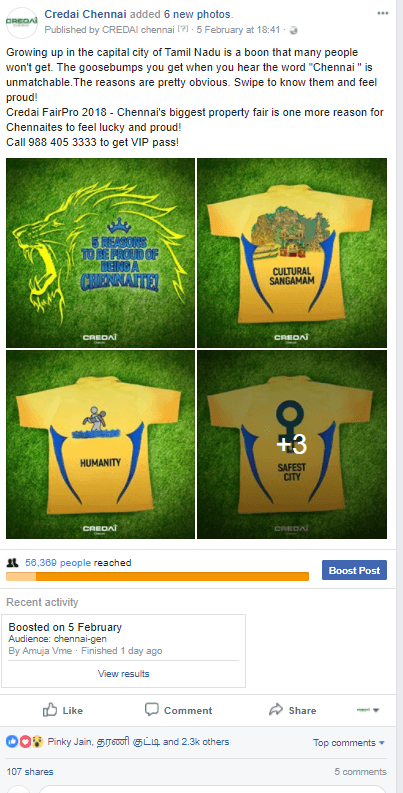Open the Cultural Sangamam jersey photo
The image size is (403, 793).
[x=292, y=253]
